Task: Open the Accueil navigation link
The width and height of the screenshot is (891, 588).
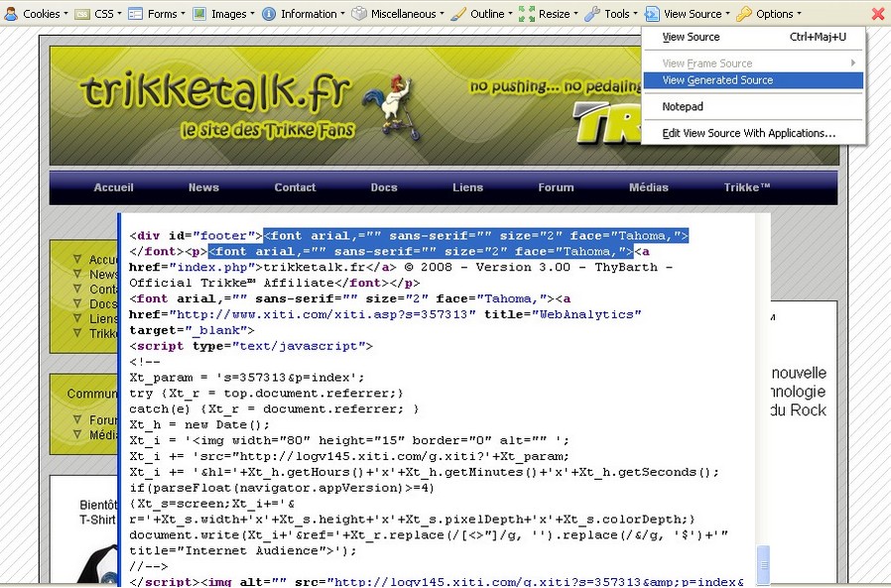Action: point(114,187)
